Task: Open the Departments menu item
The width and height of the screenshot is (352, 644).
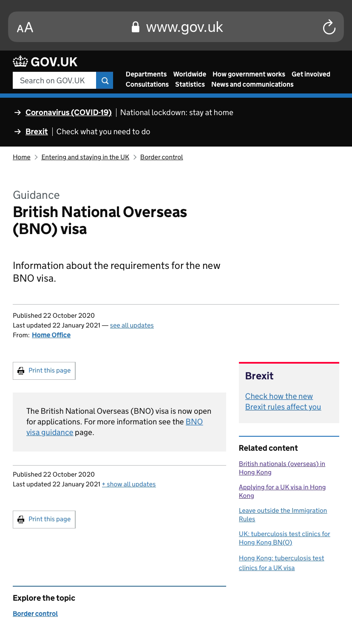Action: pyautogui.click(x=146, y=74)
